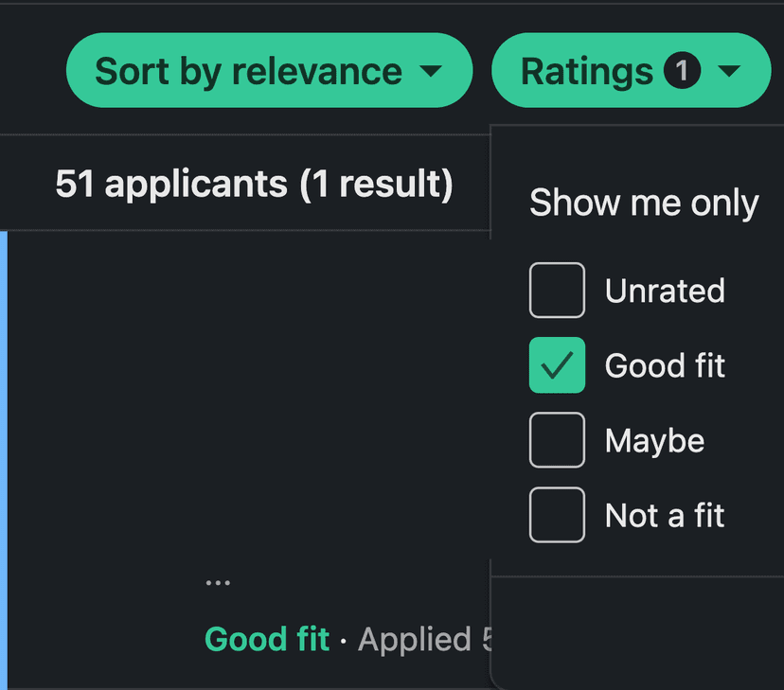
Task: Click the caret arrow beside Sort by relevance
Action: (x=430, y=72)
